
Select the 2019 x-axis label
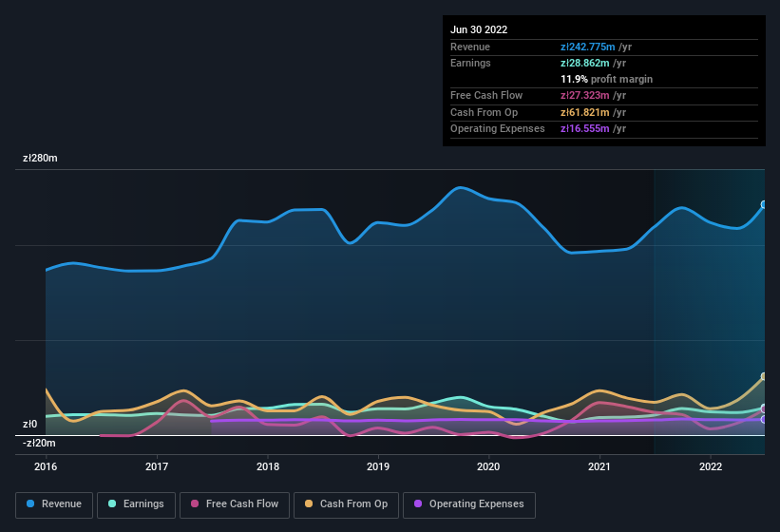pyautogui.click(x=378, y=466)
